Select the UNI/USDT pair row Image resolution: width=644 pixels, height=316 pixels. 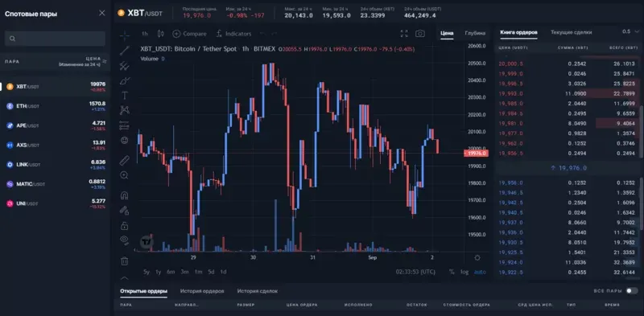click(56, 203)
